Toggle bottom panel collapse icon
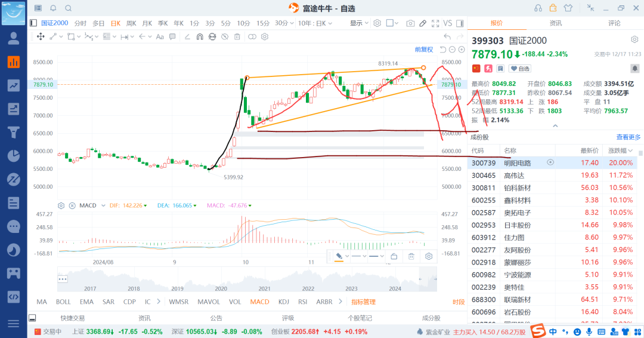The image size is (644, 338). (x=32, y=318)
